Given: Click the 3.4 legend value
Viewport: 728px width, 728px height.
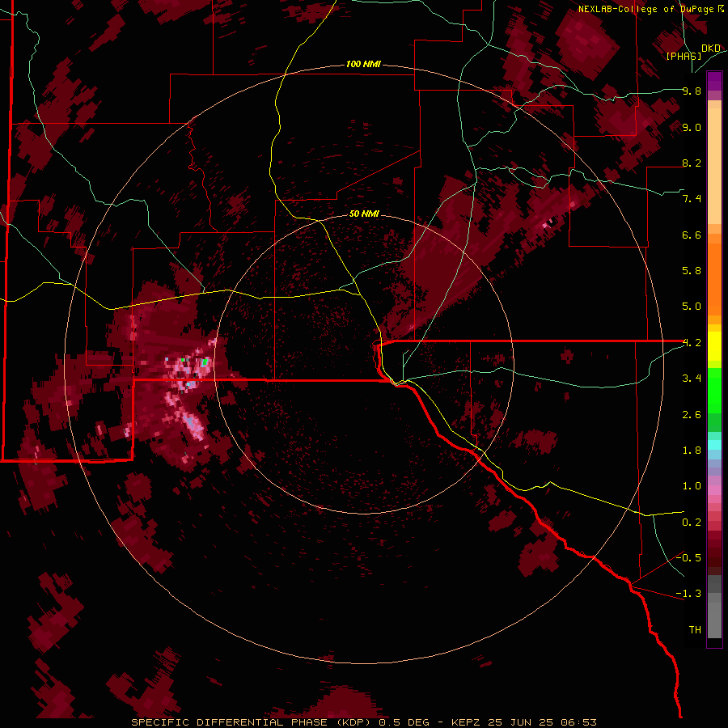Looking at the screenshot, I should (692, 379).
